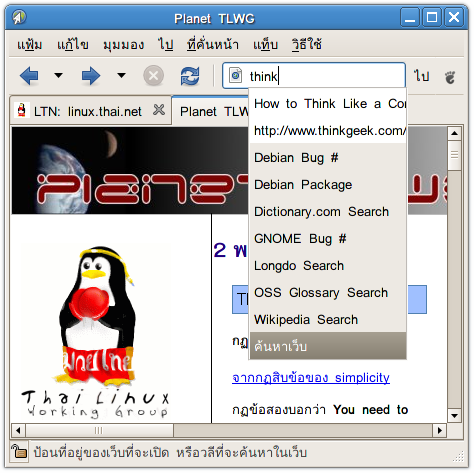Open the ไป menu in menu bar
Image resolution: width=474 pixels, height=473 pixels.
(x=166, y=45)
